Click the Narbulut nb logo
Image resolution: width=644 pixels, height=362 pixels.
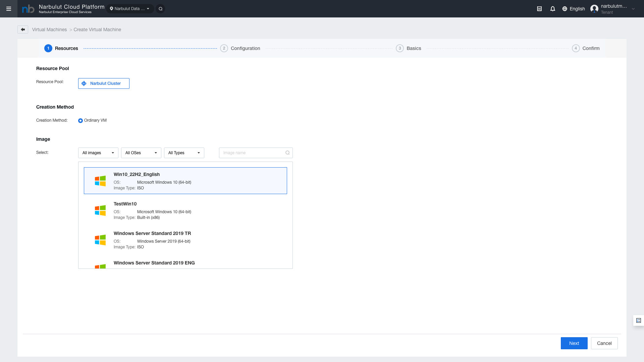coord(28,9)
